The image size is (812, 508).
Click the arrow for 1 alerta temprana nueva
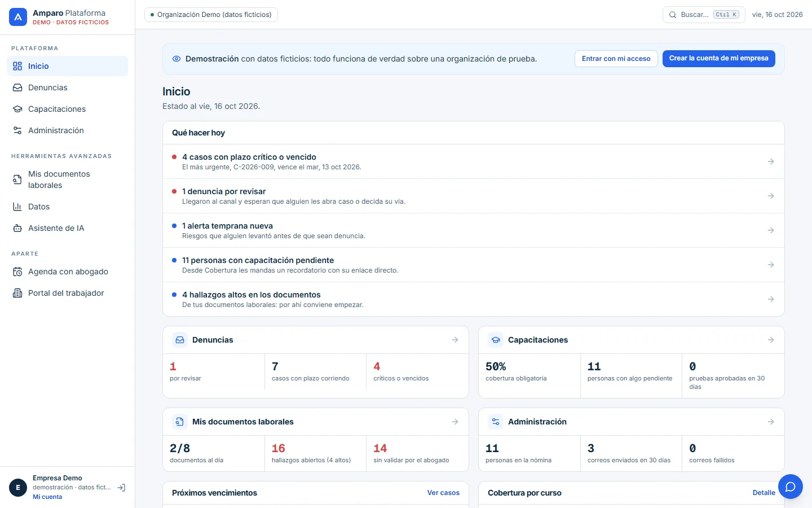(771, 230)
